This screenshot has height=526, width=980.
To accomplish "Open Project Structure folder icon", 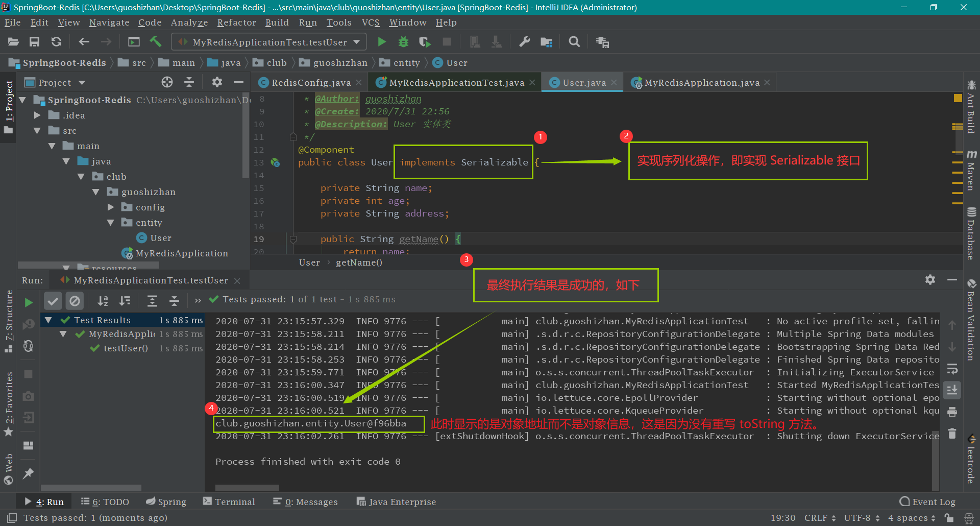I will coord(547,42).
